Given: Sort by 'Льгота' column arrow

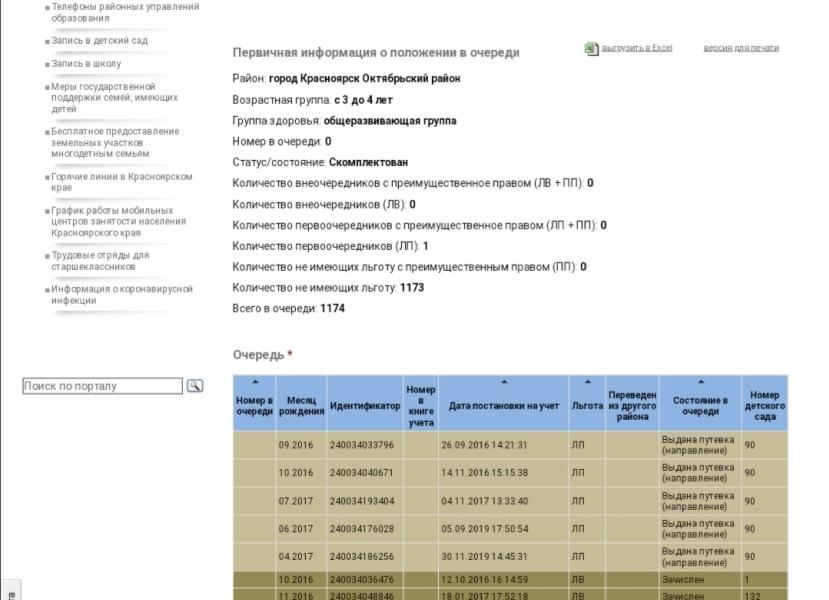Looking at the screenshot, I should point(587,383).
